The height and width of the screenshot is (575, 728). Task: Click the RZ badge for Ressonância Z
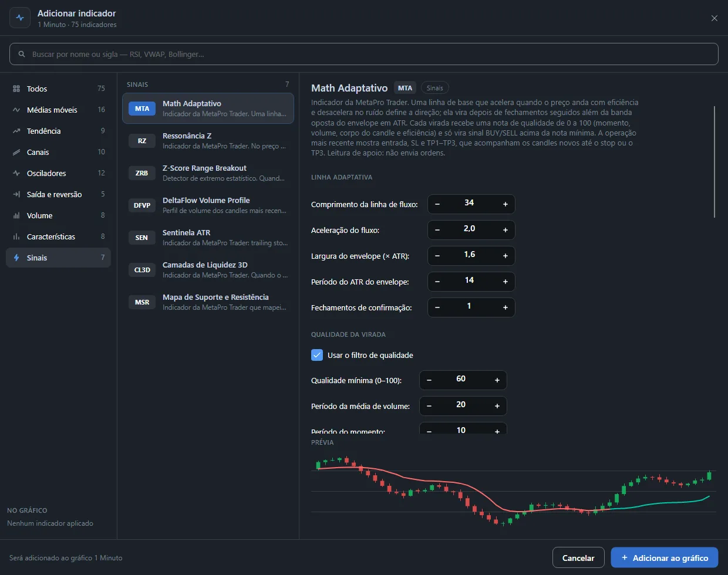142,141
